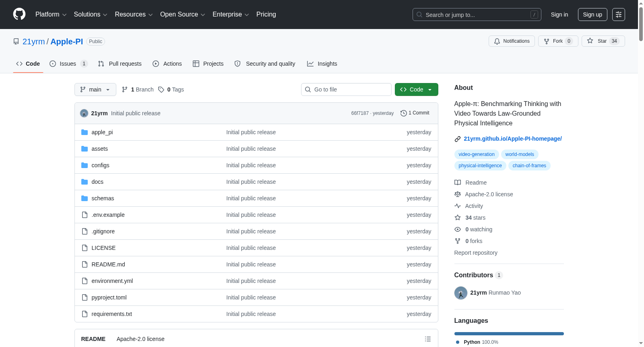Click the requirements.txt file icon
The width and height of the screenshot is (644, 347).
point(85,314)
